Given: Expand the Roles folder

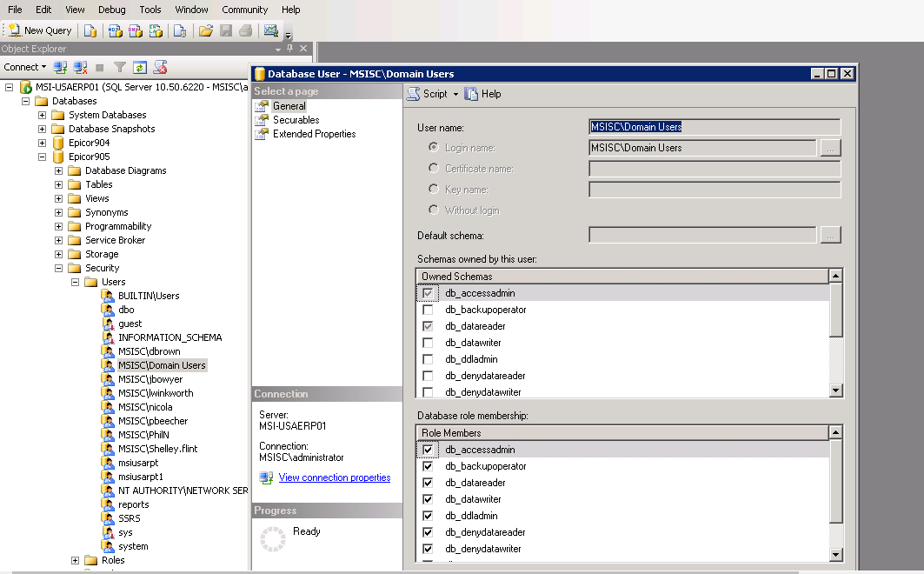Looking at the screenshot, I should point(75,560).
